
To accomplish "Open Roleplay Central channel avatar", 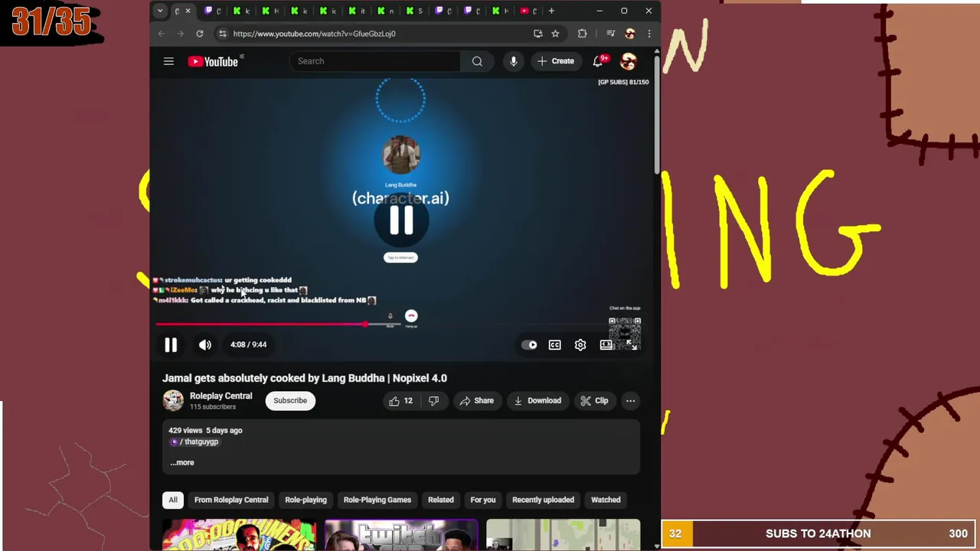I will click(x=173, y=400).
